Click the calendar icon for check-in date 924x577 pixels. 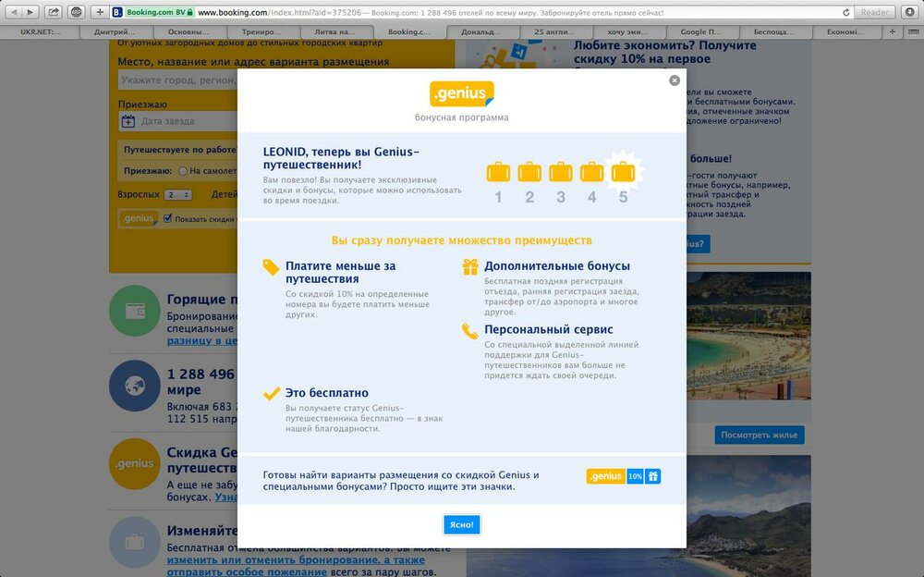128,121
